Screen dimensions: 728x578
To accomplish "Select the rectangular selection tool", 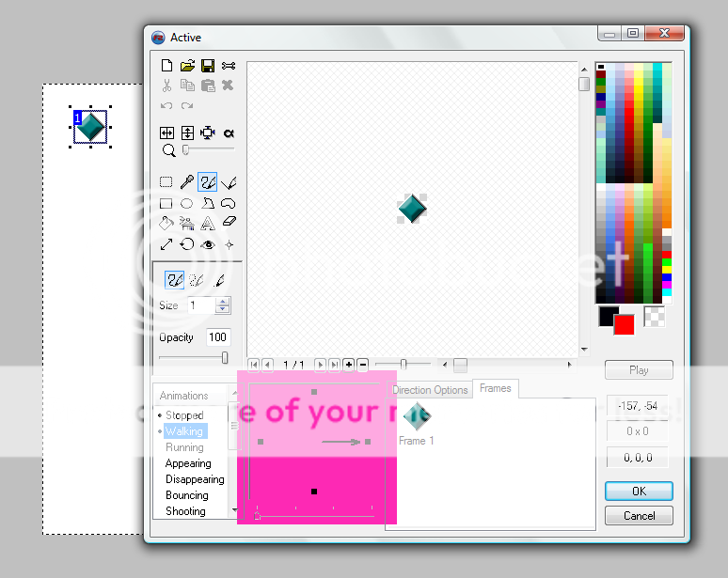I will pyautogui.click(x=166, y=182).
